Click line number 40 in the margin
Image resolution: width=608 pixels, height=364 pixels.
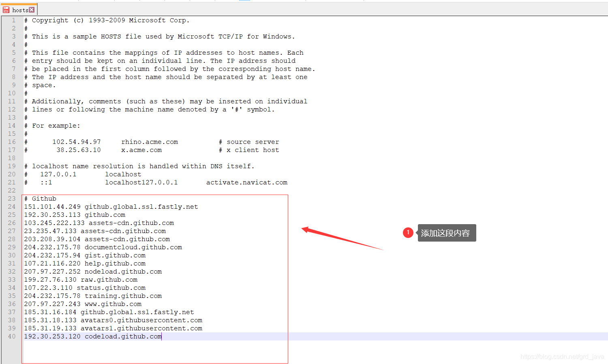click(12, 336)
